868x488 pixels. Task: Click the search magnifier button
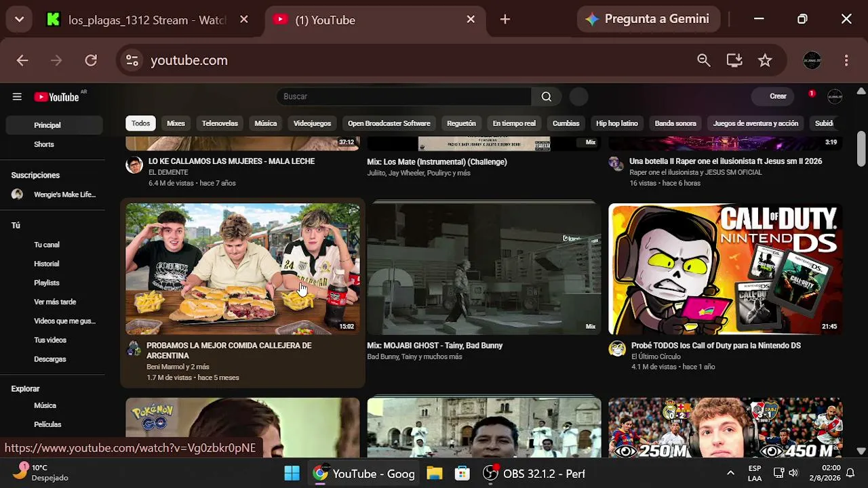click(x=546, y=96)
